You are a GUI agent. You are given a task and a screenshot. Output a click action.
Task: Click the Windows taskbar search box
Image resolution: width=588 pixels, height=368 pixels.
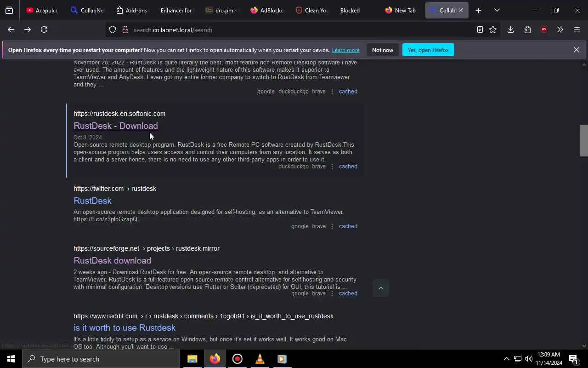tap(101, 359)
